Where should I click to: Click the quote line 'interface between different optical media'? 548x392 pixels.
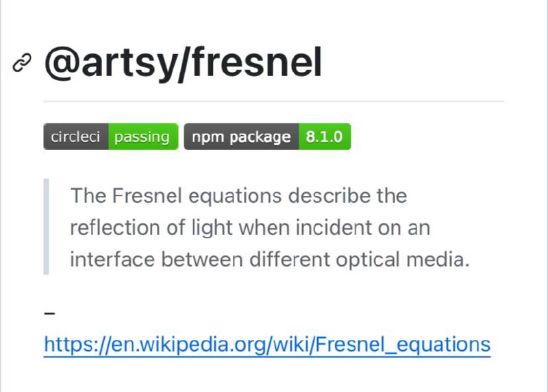click(270, 260)
